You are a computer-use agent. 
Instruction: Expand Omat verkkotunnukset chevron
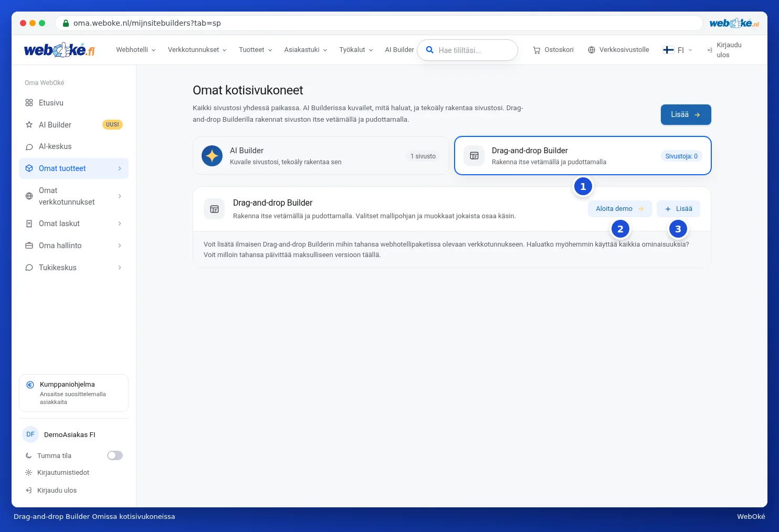click(120, 196)
